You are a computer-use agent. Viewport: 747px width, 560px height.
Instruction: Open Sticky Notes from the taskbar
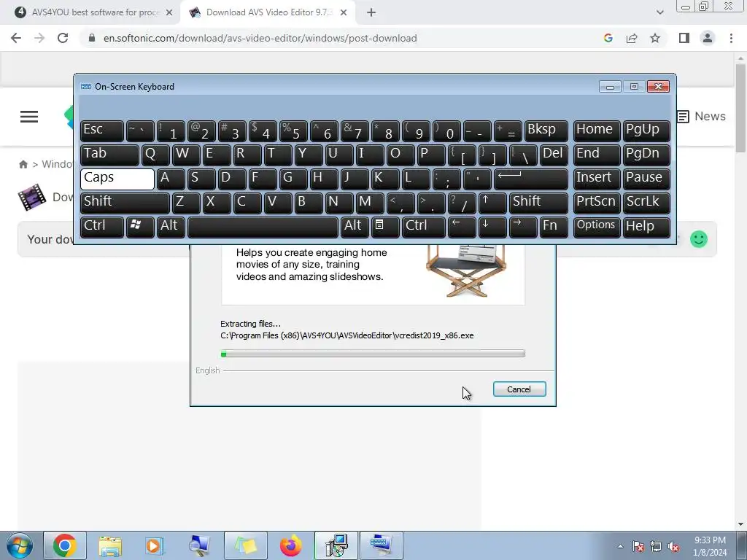pos(245,545)
